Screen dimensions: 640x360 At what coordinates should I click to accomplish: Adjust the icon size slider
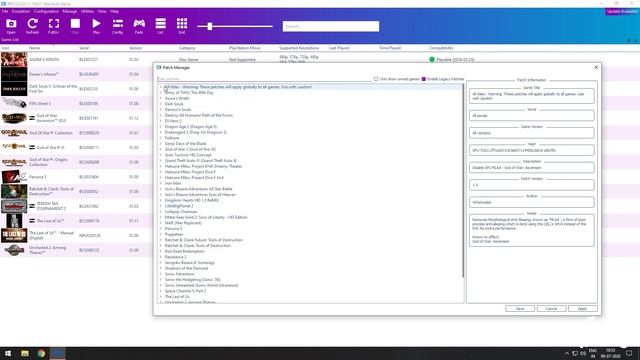210,27
